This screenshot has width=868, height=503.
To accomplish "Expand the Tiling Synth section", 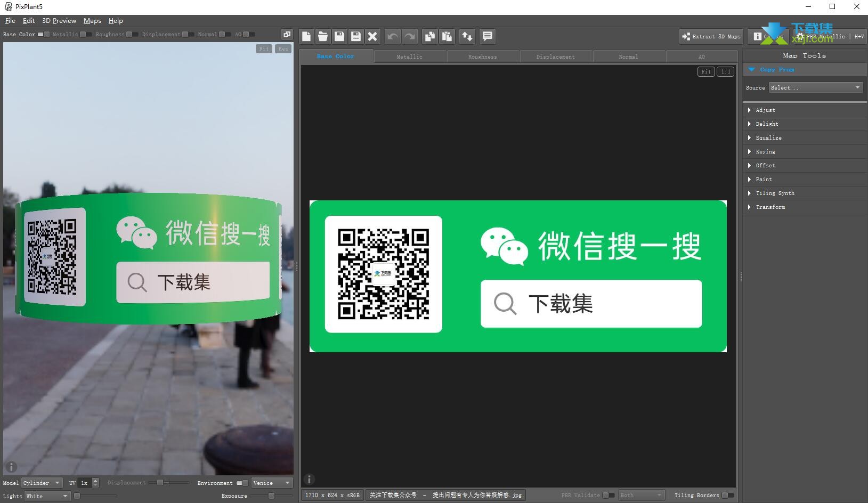I will click(805, 193).
